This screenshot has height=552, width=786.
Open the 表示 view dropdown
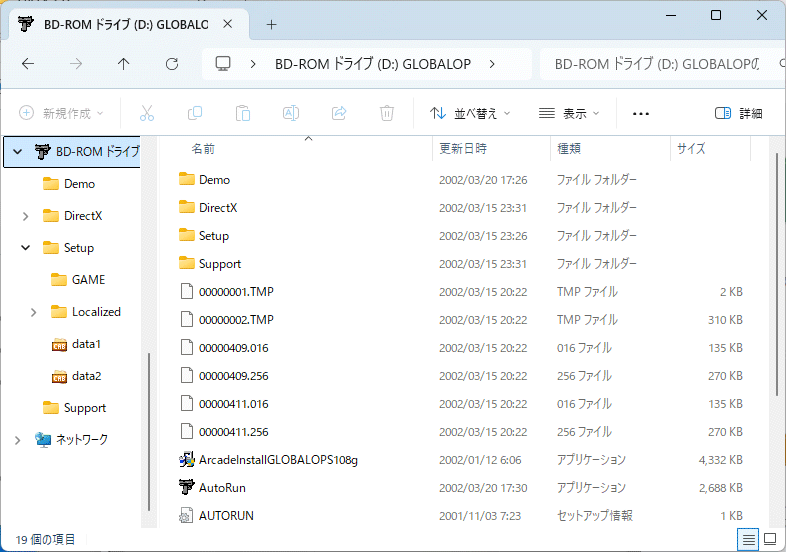(x=569, y=113)
